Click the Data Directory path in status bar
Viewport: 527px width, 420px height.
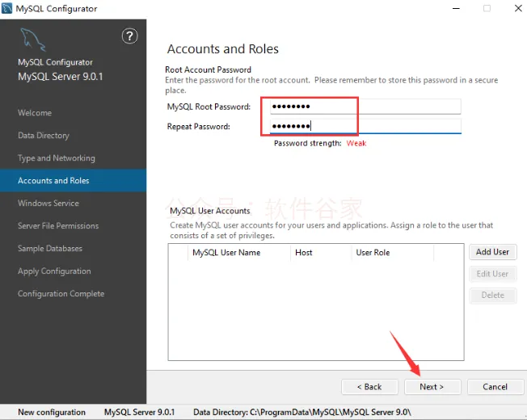click(302, 412)
